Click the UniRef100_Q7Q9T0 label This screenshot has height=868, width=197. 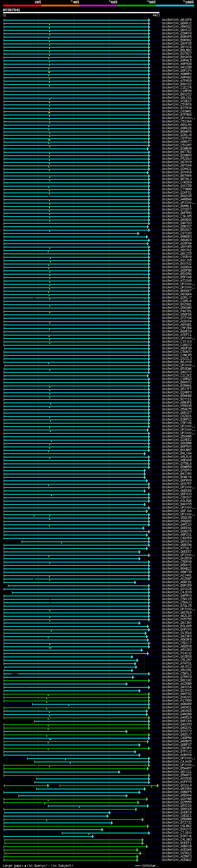[177, 470]
